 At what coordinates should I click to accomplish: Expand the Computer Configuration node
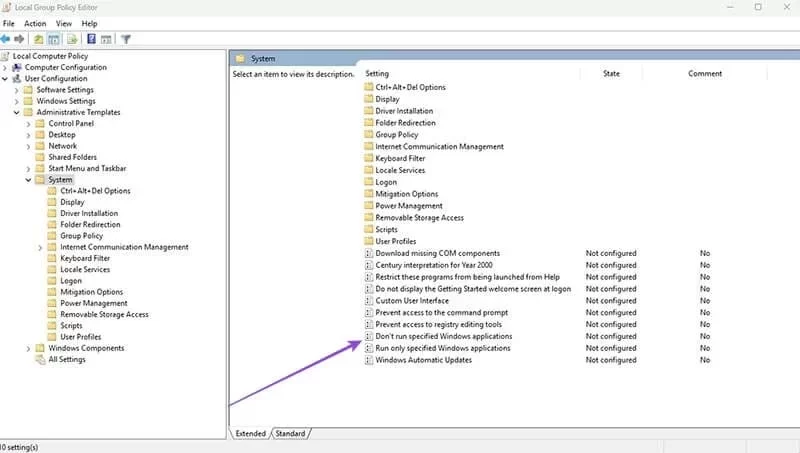(5, 68)
